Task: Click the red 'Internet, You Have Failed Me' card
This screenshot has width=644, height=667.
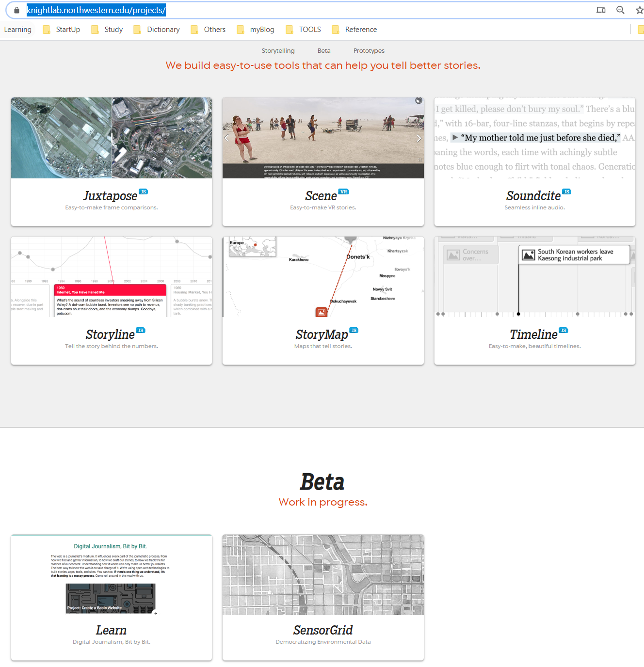Action: 110,301
